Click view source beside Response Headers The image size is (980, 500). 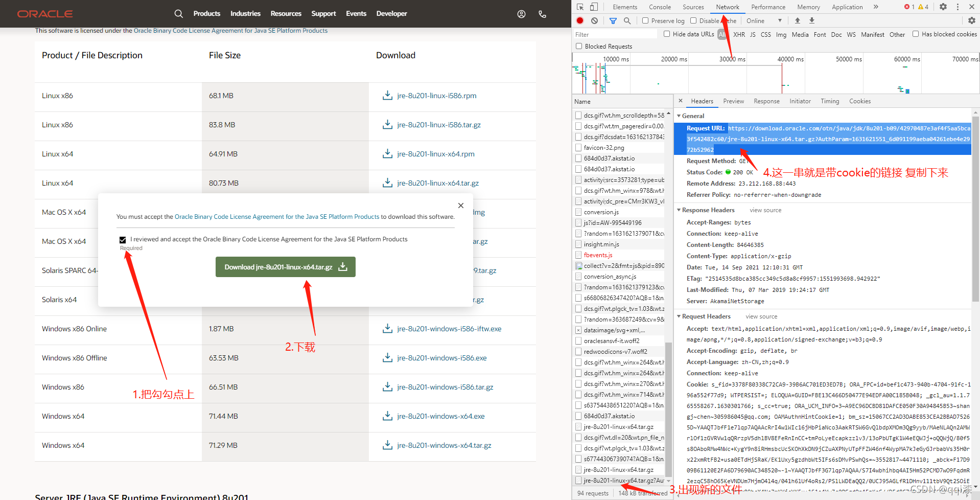point(765,210)
